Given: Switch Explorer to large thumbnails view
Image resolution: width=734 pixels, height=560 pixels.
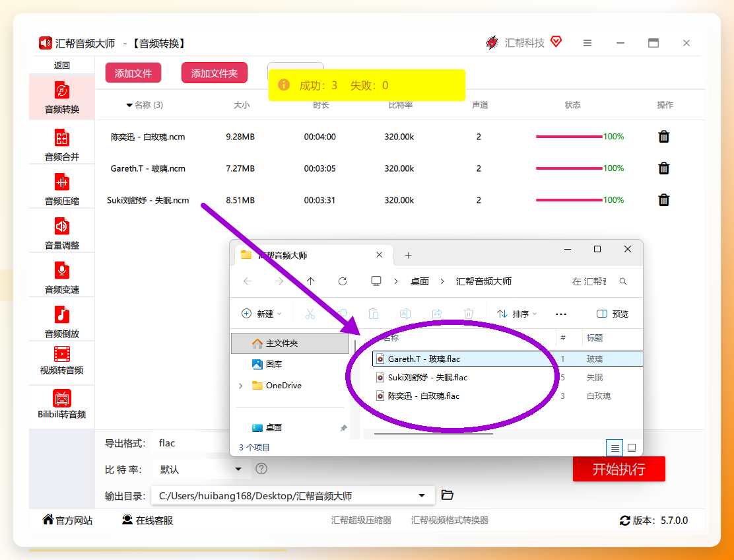Looking at the screenshot, I should pyautogui.click(x=632, y=448).
